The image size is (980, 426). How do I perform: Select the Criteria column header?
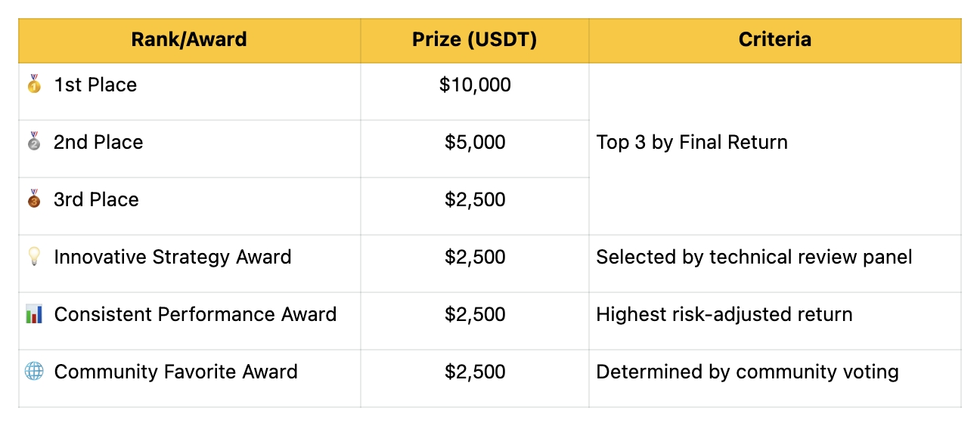click(774, 40)
